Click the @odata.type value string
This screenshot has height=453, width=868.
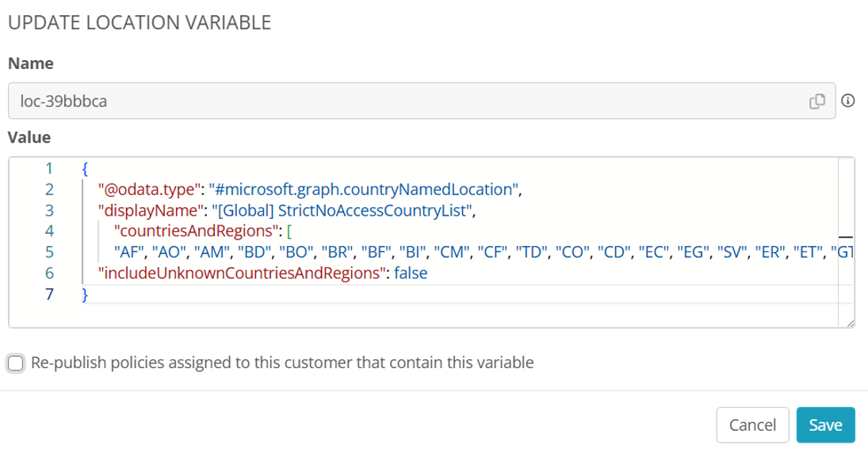coord(363,190)
